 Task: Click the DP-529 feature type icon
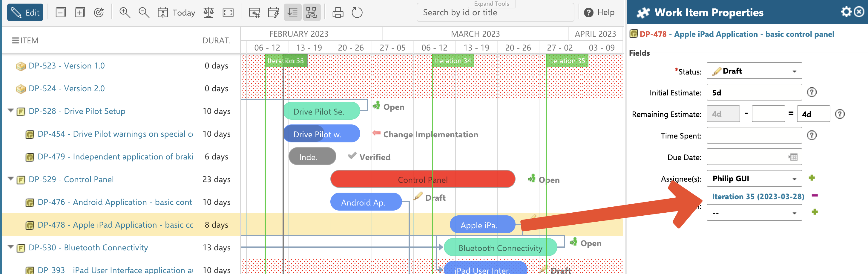21,180
